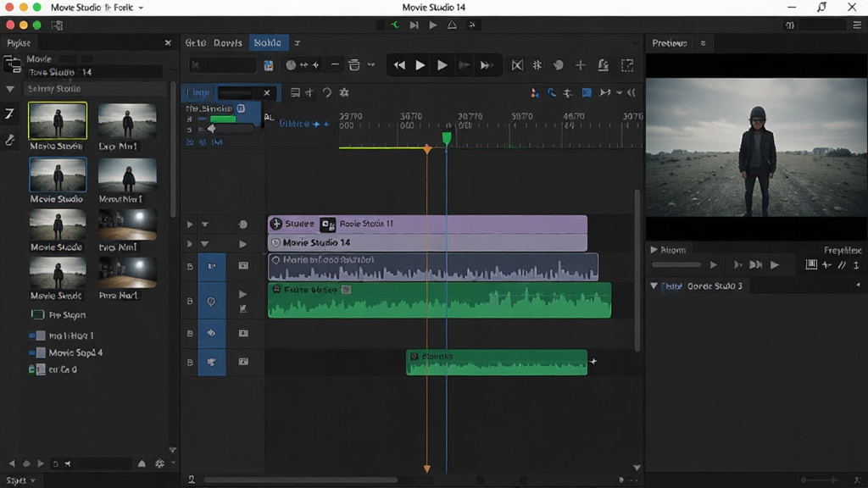Click the dashed square fullscreen icon
The width and height of the screenshot is (868, 488).
[x=627, y=65]
